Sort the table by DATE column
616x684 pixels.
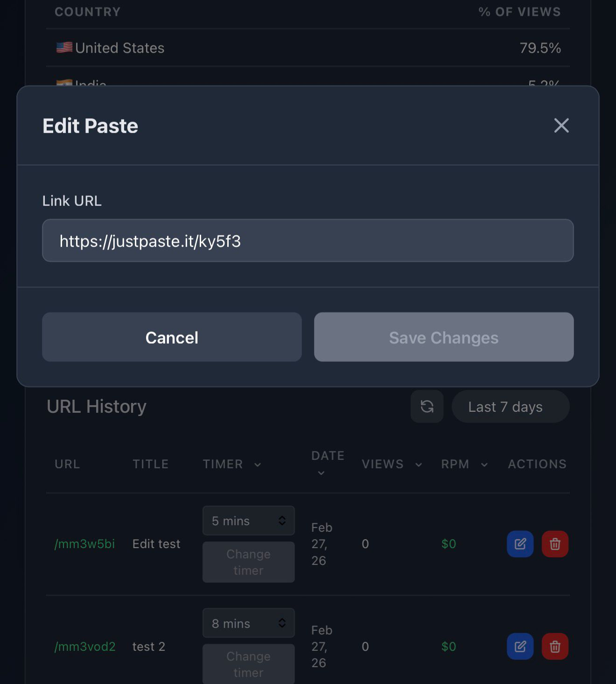click(327, 464)
